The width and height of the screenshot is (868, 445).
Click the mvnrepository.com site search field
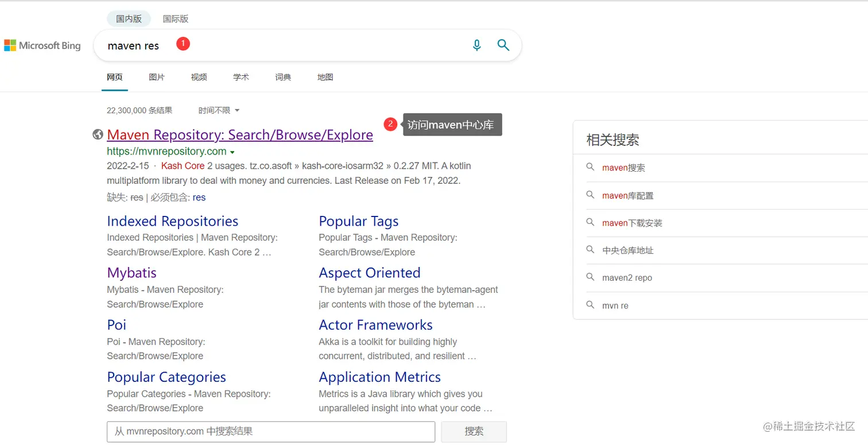[271, 432]
